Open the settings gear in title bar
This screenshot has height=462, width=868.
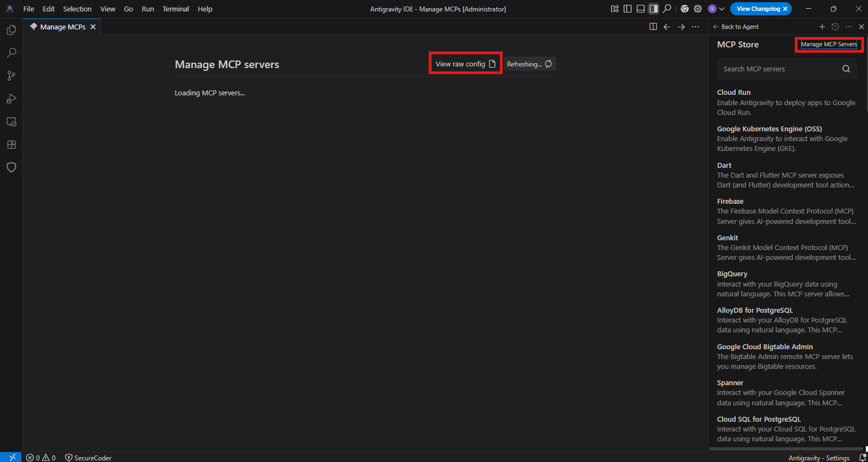tap(698, 9)
